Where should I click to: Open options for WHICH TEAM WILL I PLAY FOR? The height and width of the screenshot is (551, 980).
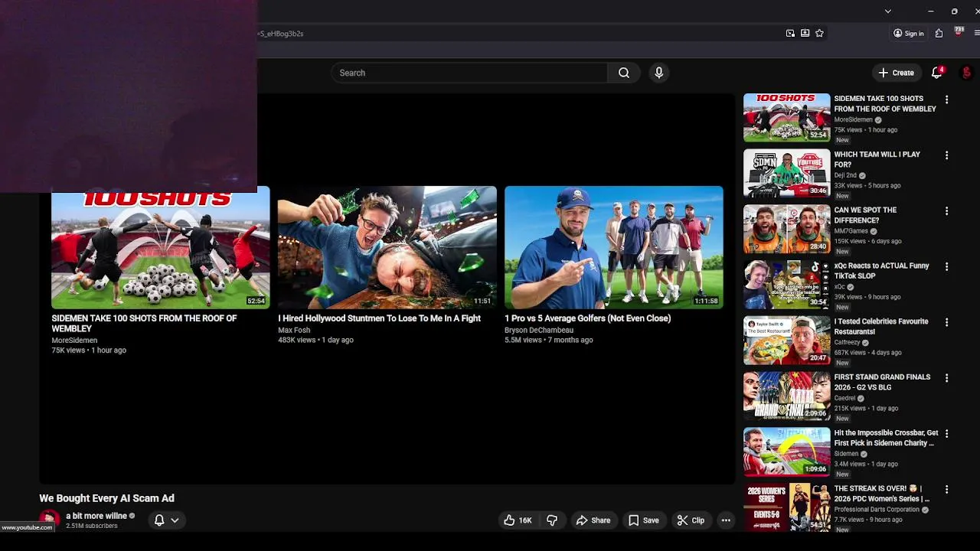coord(946,155)
